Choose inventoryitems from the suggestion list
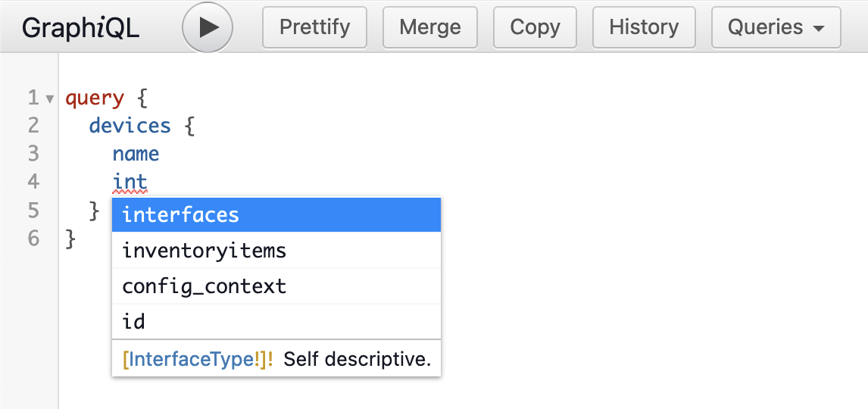The width and height of the screenshot is (868, 409). tap(276, 250)
